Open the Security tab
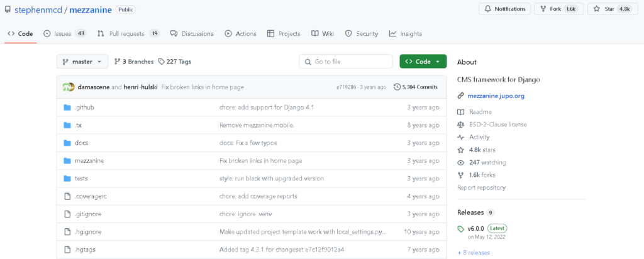Viewport: 644px width, 259px height. tap(362, 34)
